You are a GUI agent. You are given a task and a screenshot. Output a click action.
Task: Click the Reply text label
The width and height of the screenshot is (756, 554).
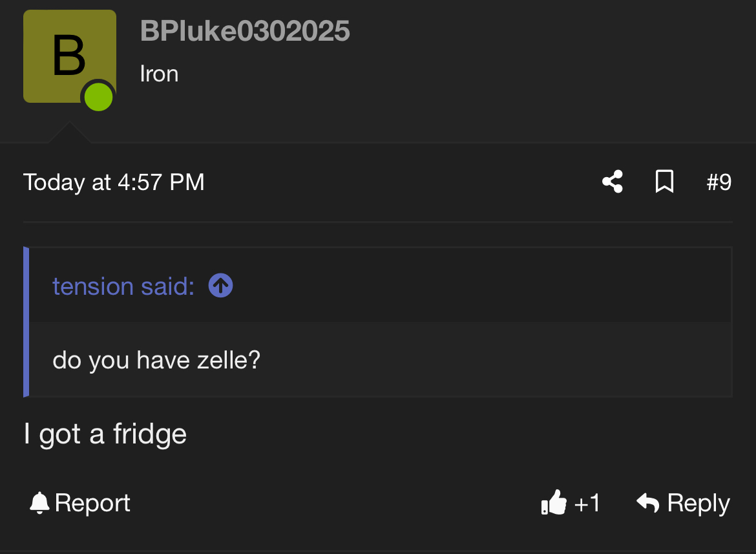click(x=698, y=503)
